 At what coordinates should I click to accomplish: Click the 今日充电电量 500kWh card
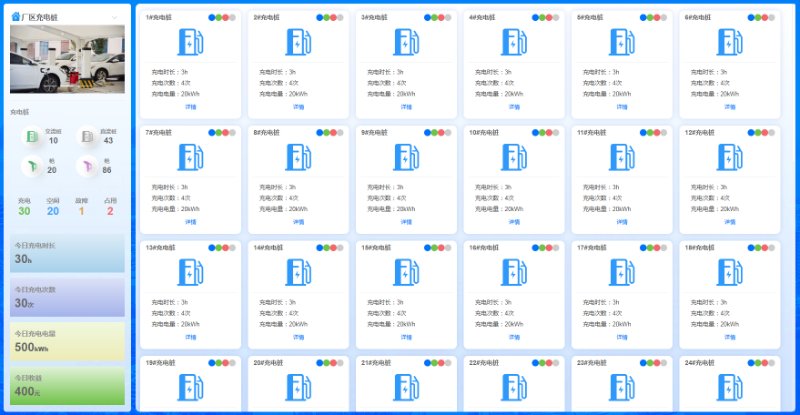click(x=67, y=341)
